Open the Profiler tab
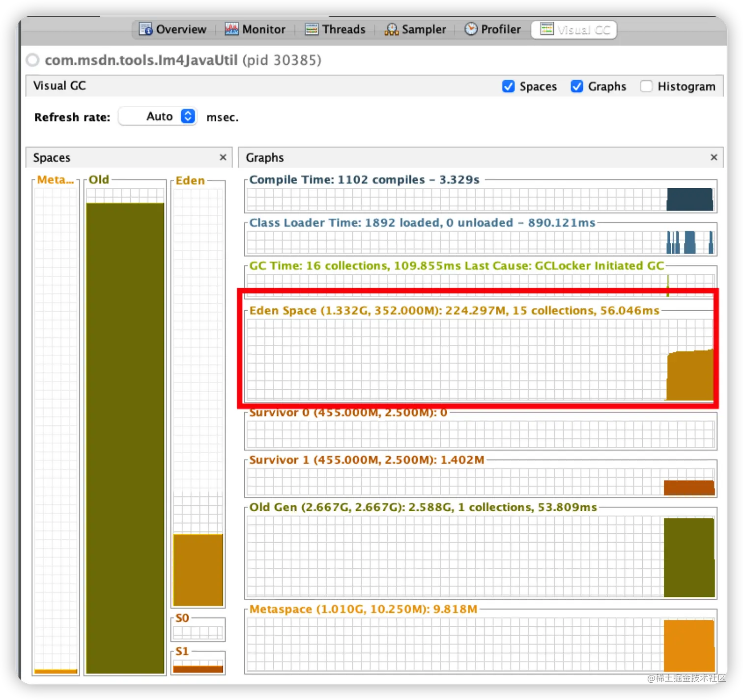 click(x=492, y=29)
